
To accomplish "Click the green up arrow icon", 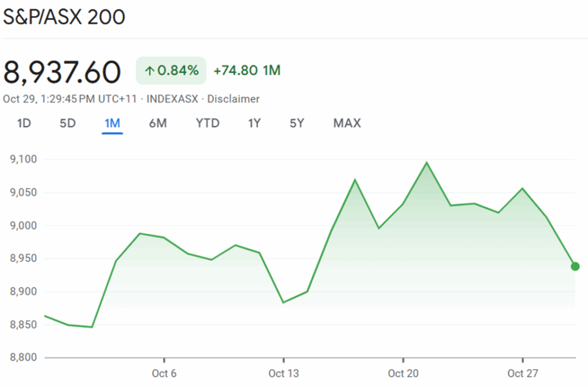I will point(149,71).
